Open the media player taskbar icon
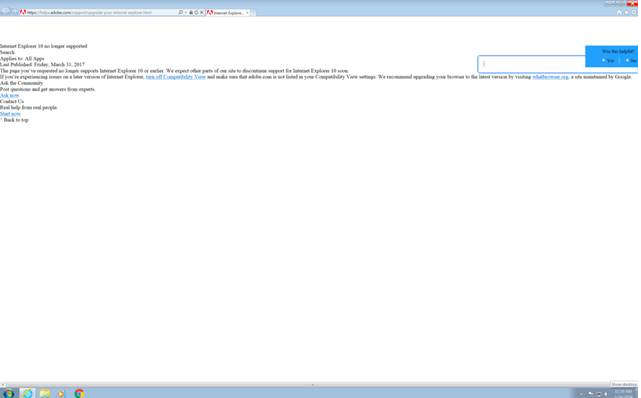641x398 pixels. point(61,394)
